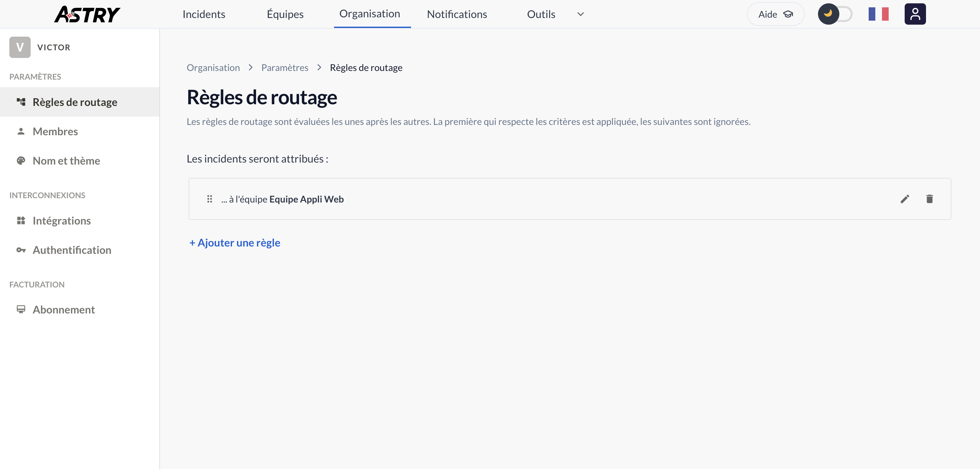
Task: Click the Paramètres breadcrumb
Action: (285, 68)
